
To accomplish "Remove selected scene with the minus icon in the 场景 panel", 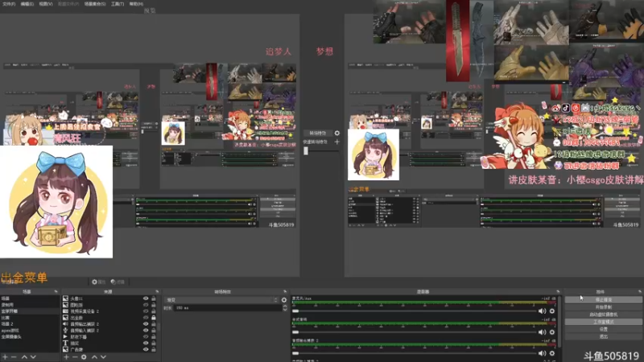I will pos(14,357).
